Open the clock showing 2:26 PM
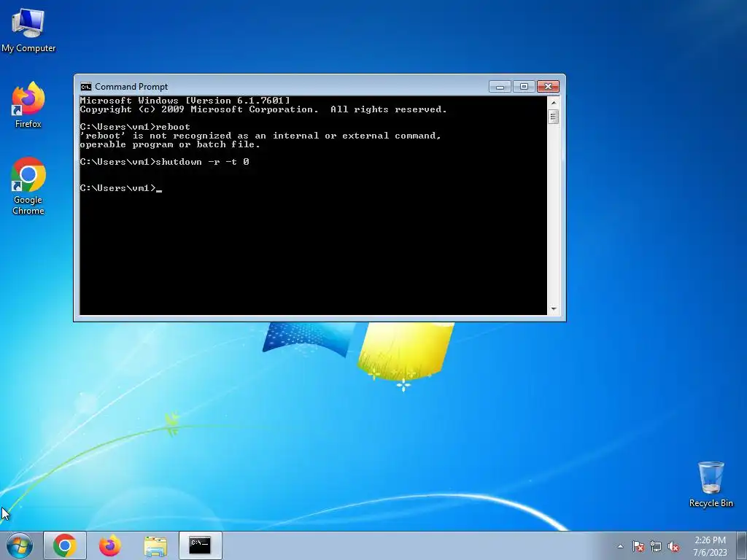The image size is (747, 560). (710, 546)
